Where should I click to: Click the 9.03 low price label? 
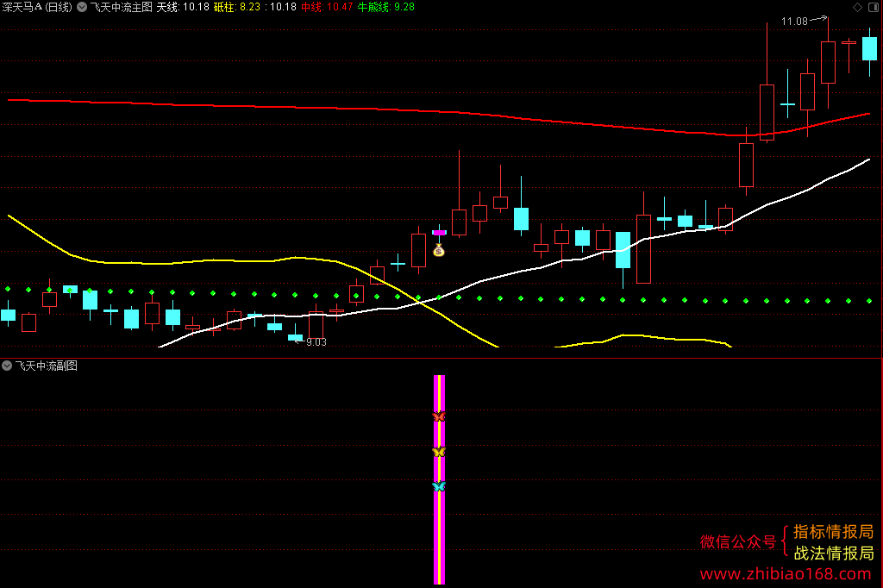pyautogui.click(x=316, y=342)
